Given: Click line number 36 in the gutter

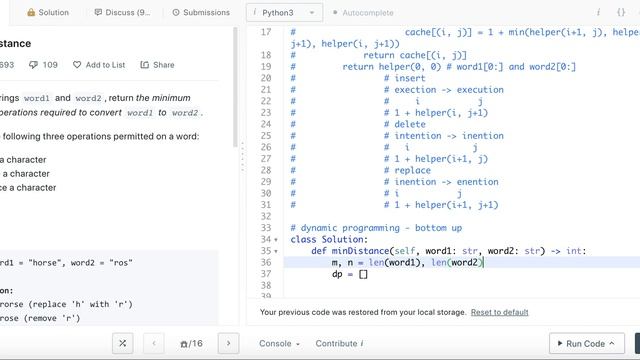Looking at the screenshot, I should click(x=266, y=262).
